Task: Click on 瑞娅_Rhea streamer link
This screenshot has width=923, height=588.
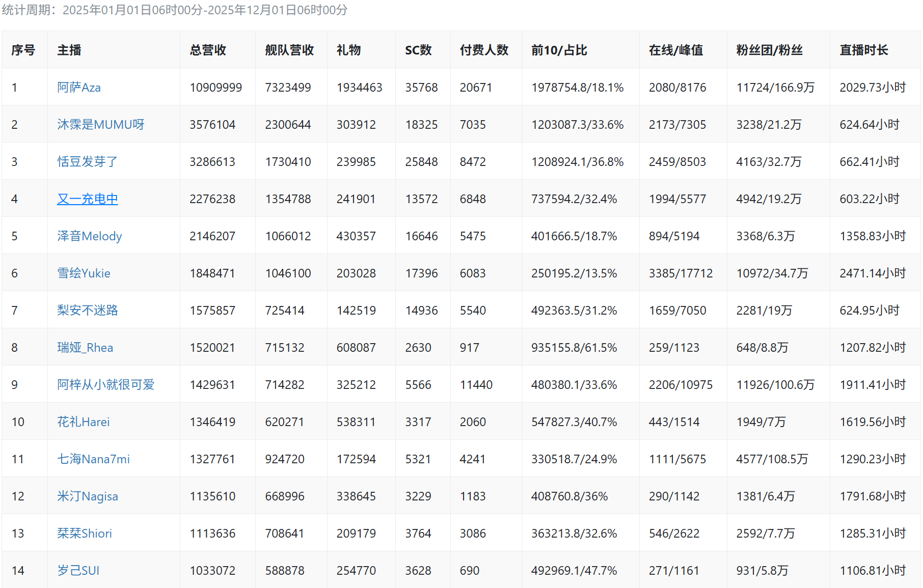Action: [85, 348]
